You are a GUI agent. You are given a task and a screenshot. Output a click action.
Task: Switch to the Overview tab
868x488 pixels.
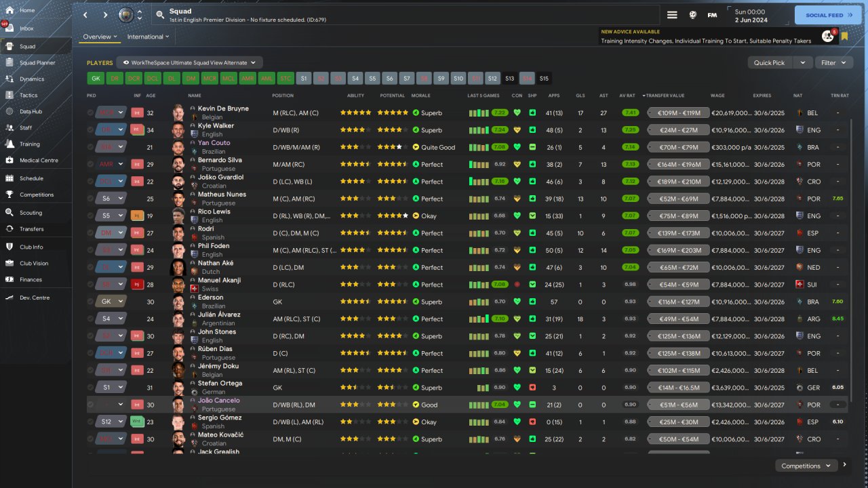coord(100,37)
